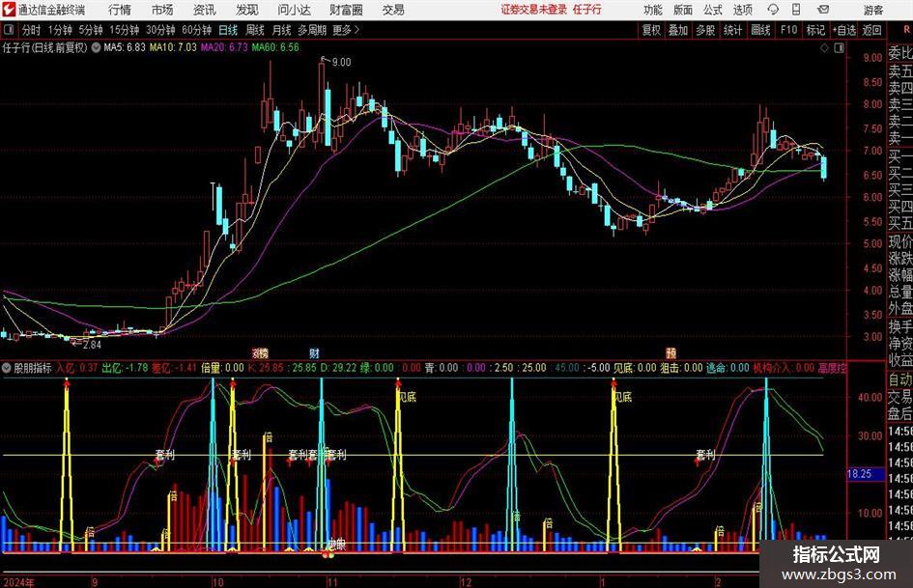Click the 股朋指标 indicator name

point(33,368)
